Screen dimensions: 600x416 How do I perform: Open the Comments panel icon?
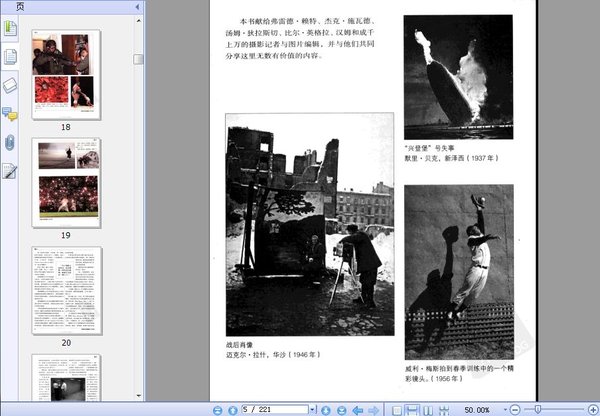coord(10,114)
